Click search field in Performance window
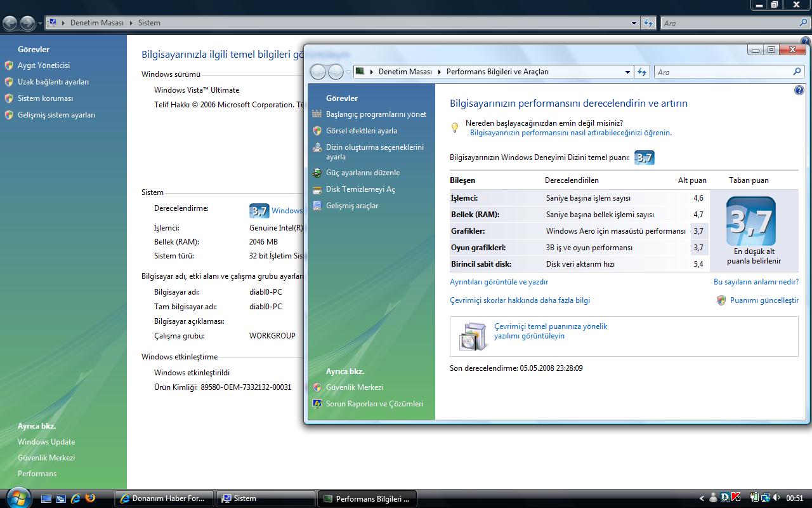This screenshot has width=812, height=508. (730, 72)
